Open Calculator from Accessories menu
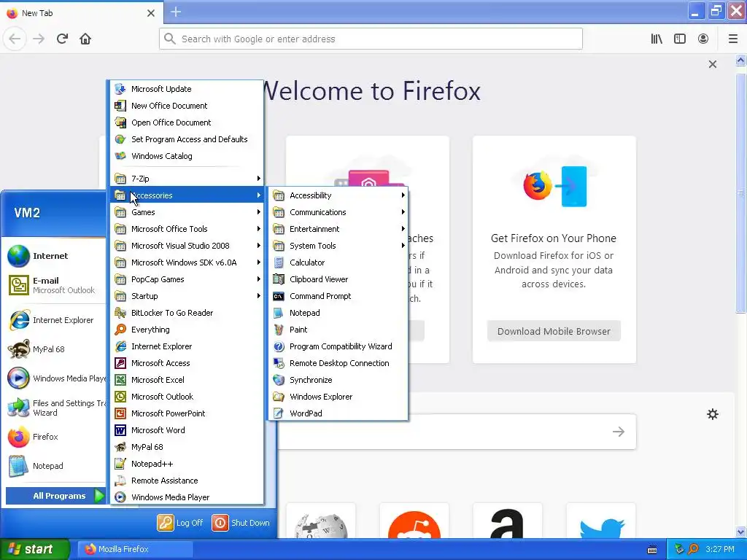747x560 pixels. click(x=338, y=262)
